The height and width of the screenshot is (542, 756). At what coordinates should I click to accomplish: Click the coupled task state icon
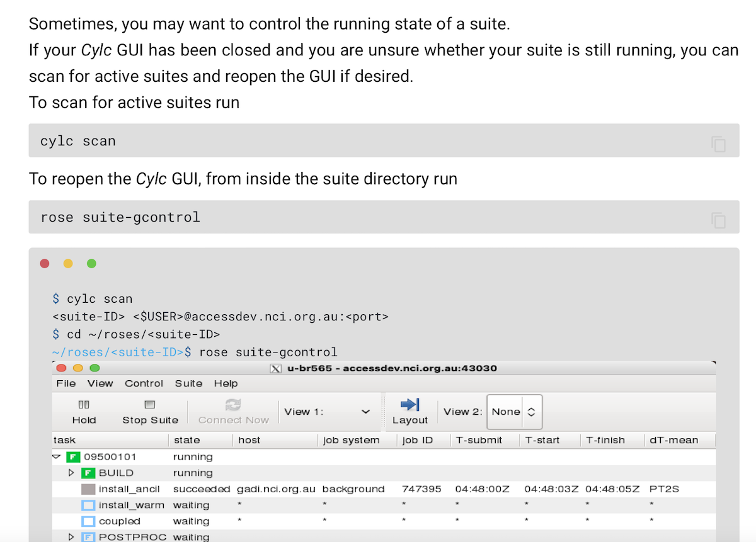88,521
